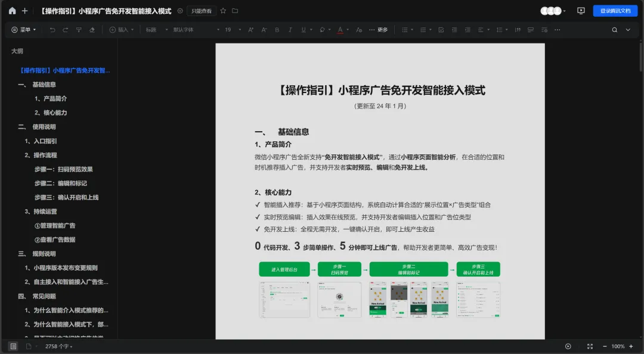Increase font size with A+ icon
Viewport: 644px width, 354px height.
(250, 30)
